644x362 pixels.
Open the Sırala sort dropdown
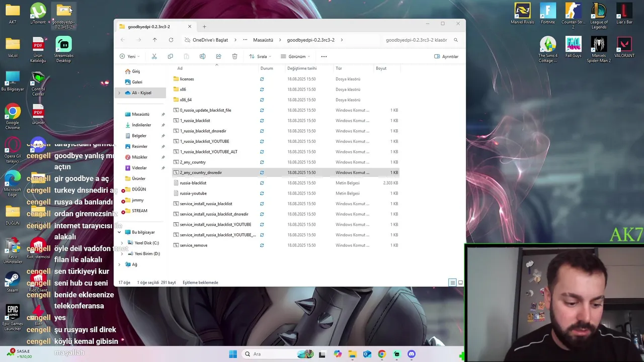(x=260, y=56)
